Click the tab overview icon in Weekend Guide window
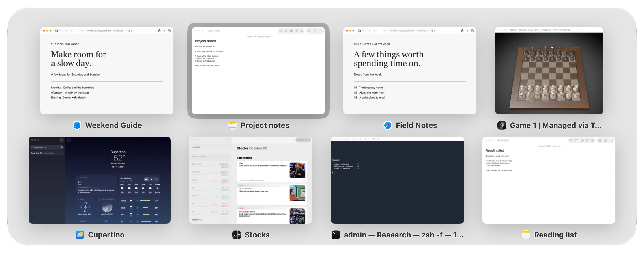 click(x=169, y=31)
